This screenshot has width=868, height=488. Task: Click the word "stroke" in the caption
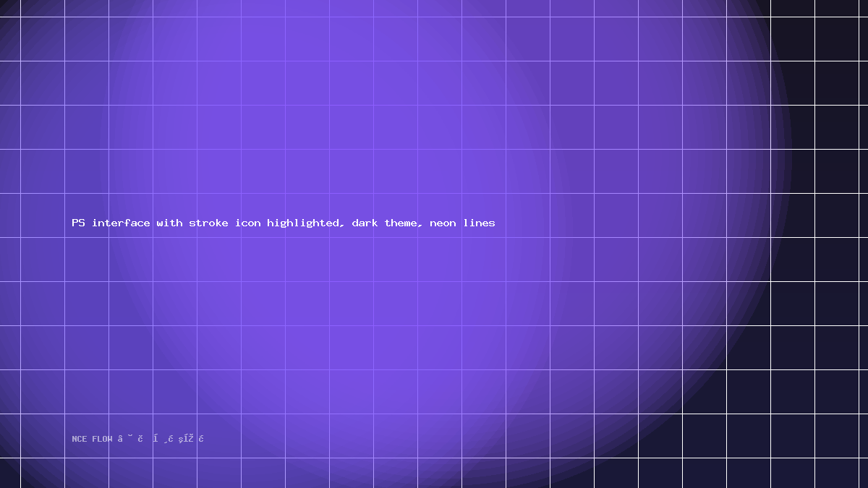click(x=208, y=223)
